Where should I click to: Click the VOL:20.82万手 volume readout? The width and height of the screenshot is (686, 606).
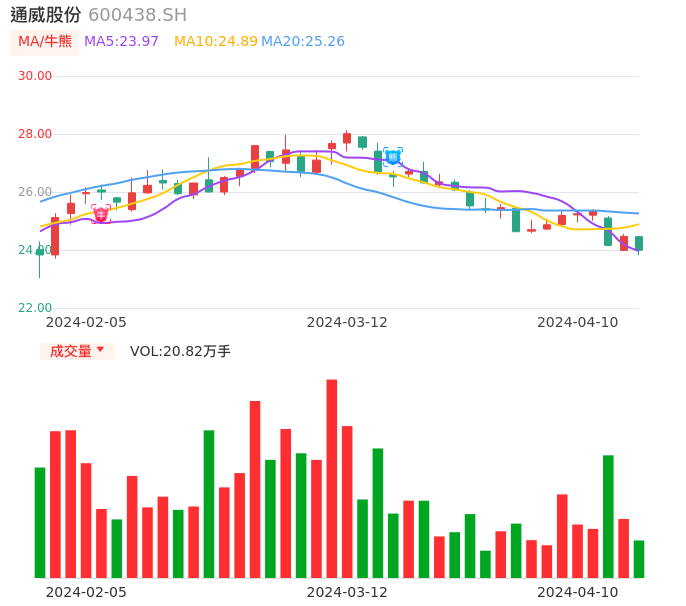[180, 351]
